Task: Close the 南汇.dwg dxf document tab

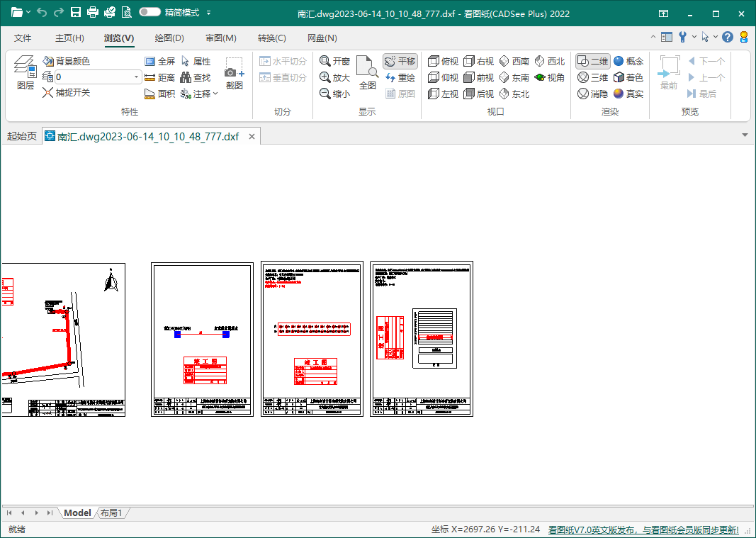Action: pos(252,137)
